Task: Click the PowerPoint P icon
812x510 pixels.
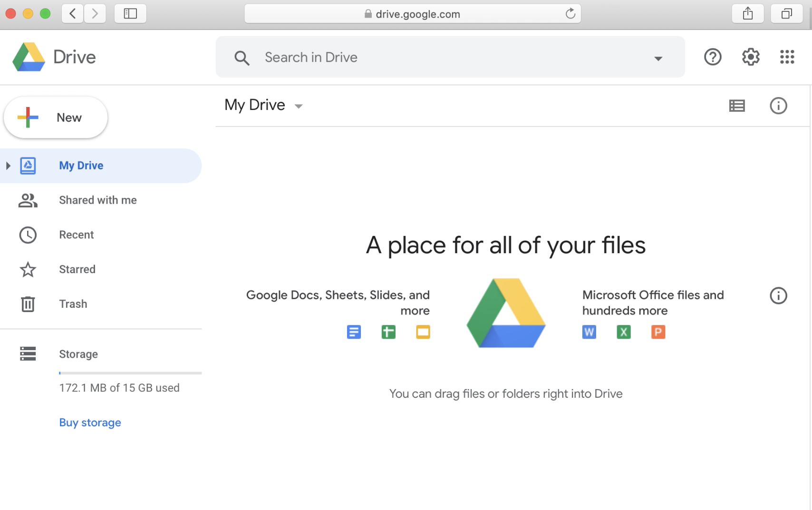Action: click(658, 332)
